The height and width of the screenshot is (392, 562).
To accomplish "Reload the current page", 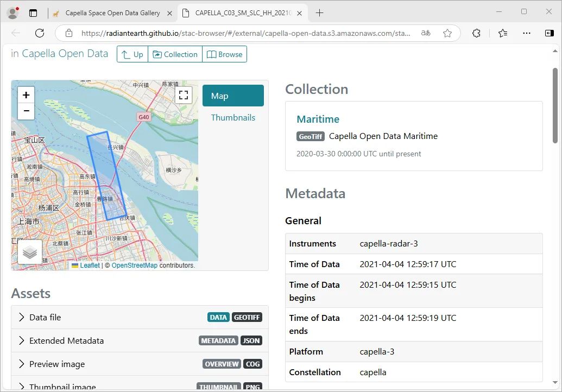I will tap(40, 33).
